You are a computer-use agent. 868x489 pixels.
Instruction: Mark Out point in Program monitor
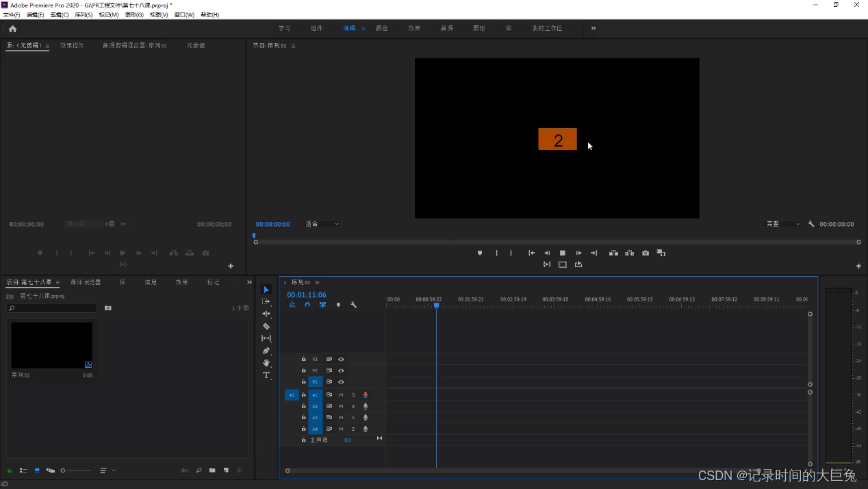point(511,253)
